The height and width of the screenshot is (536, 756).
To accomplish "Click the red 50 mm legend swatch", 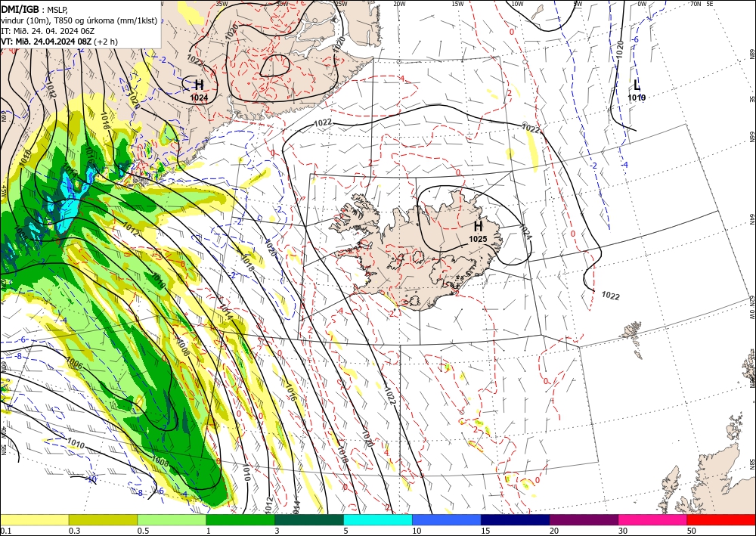I will [x=721, y=519].
